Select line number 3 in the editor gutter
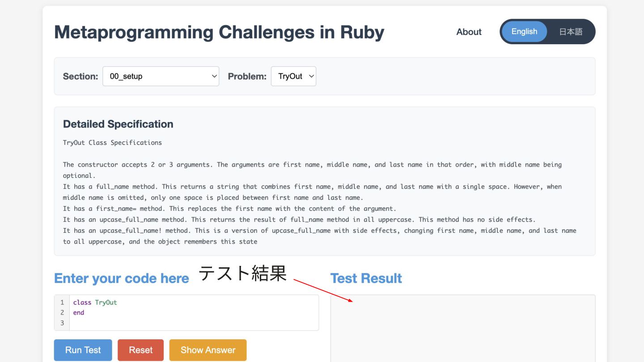This screenshot has height=362, width=644. (x=62, y=323)
